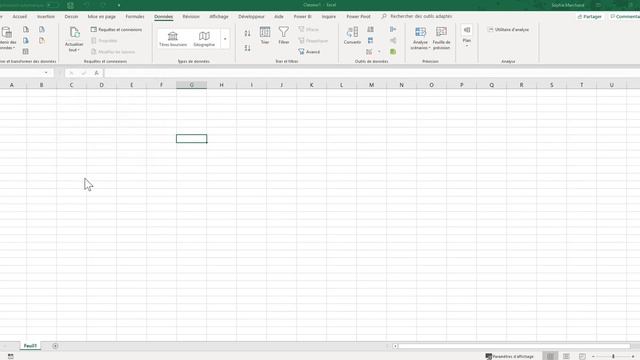This screenshot has height=360, width=640.
Task: Switch to the Accueil tab
Action: pyautogui.click(x=20, y=17)
